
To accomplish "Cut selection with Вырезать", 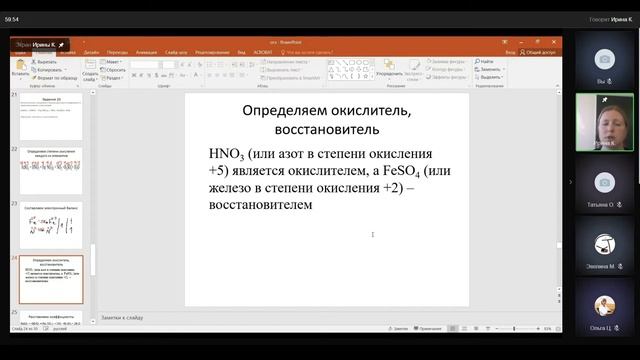I will [44, 62].
